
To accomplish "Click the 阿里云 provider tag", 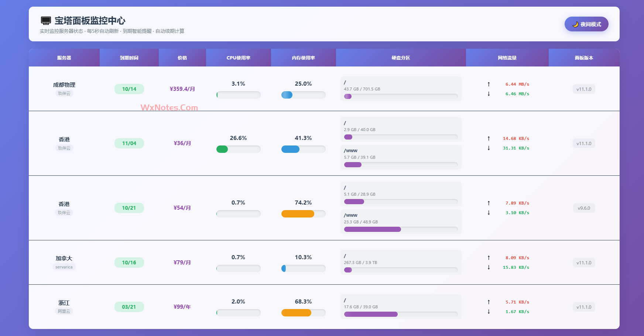I will (64, 311).
